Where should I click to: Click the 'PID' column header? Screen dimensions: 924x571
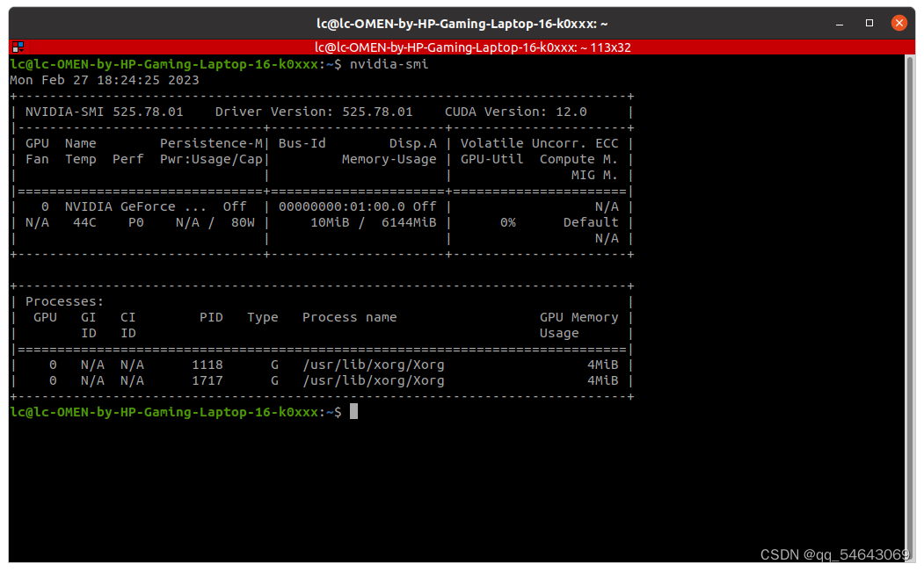pos(211,317)
